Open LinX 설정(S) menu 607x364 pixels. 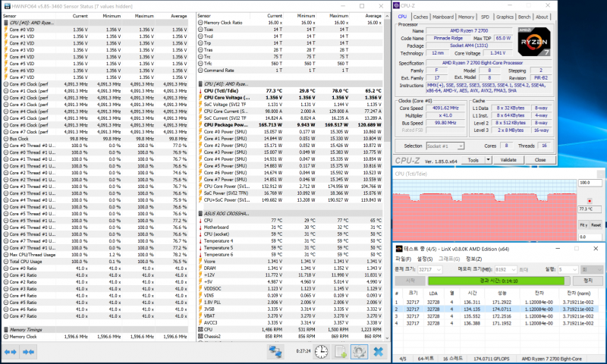(x=425, y=259)
